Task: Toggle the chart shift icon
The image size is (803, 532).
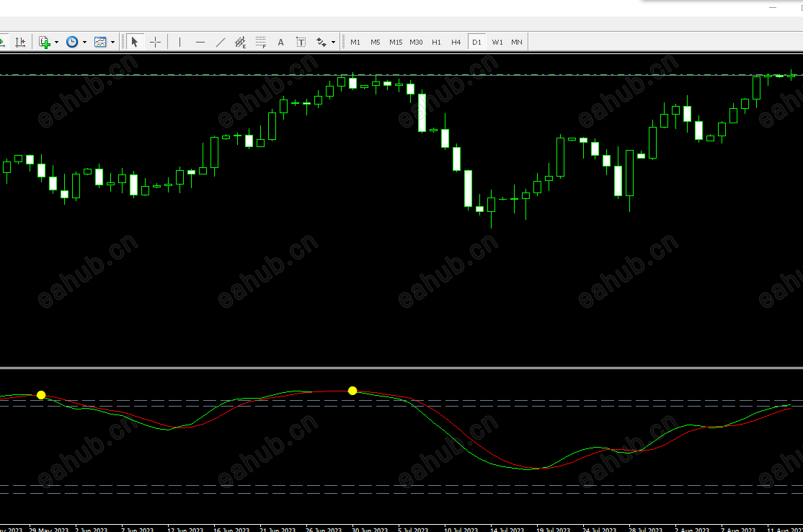Action: coord(20,42)
